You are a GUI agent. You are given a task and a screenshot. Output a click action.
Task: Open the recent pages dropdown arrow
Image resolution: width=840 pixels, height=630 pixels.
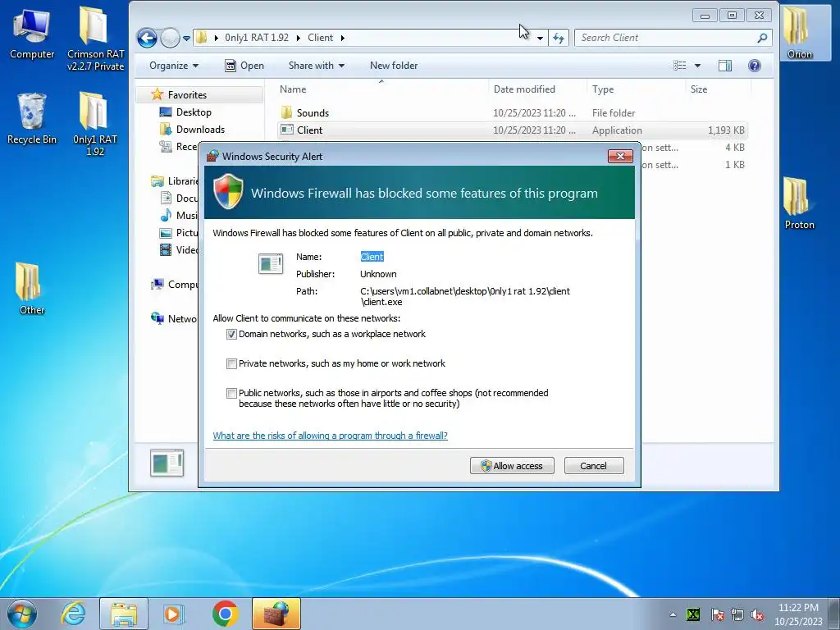point(186,38)
